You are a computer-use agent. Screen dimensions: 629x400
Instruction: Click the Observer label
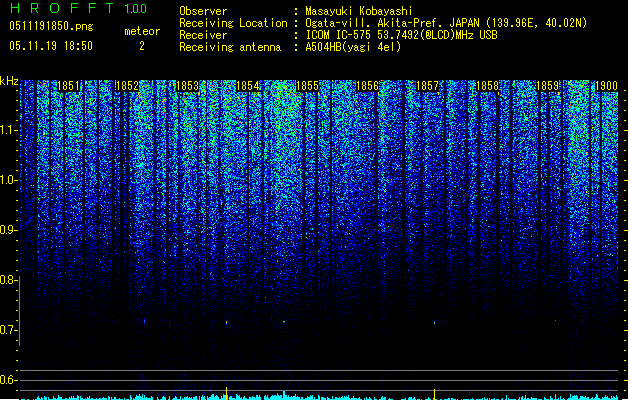tap(203, 11)
